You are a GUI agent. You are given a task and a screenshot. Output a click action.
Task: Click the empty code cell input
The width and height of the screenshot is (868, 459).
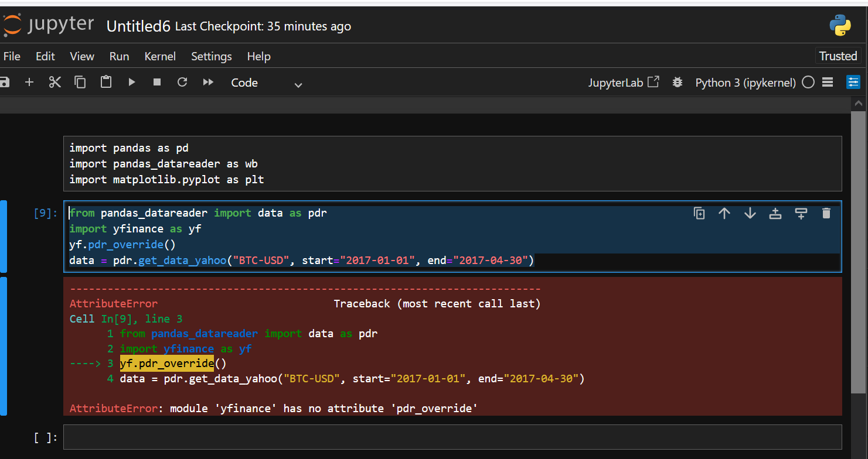(452, 437)
